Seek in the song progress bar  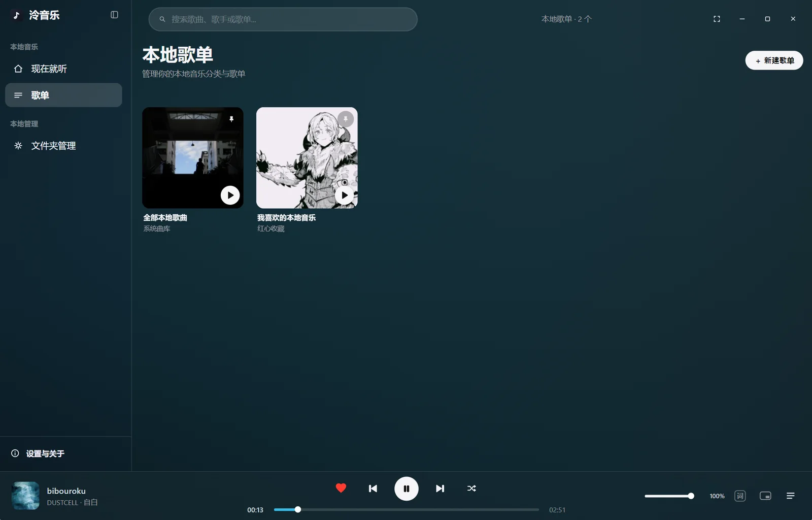coord(407,509)
